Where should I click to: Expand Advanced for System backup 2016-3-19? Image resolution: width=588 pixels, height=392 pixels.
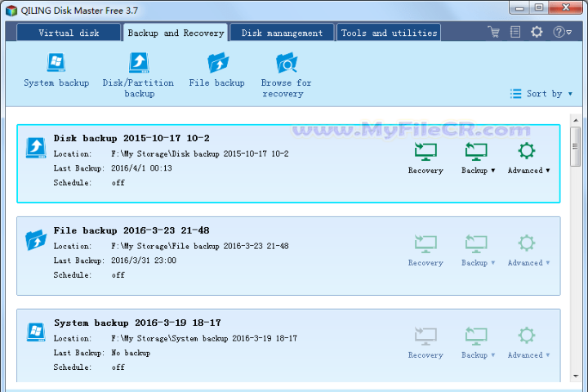tap(528, 342)
